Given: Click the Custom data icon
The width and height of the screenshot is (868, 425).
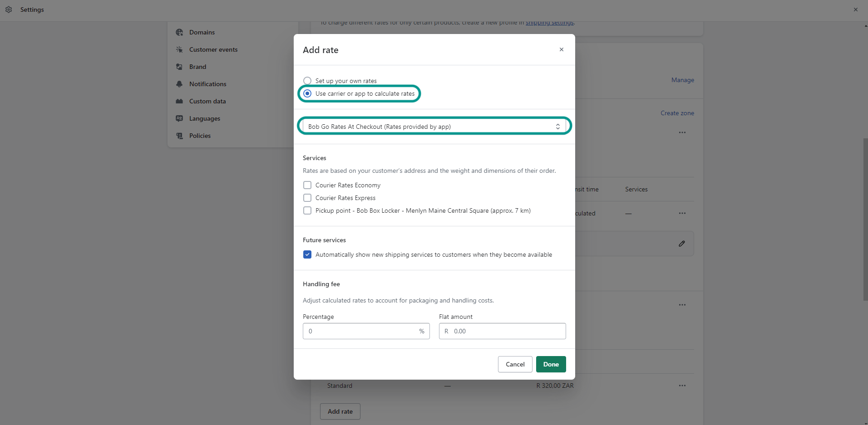Looking at the screenshot, I should [x=179, y=101].
